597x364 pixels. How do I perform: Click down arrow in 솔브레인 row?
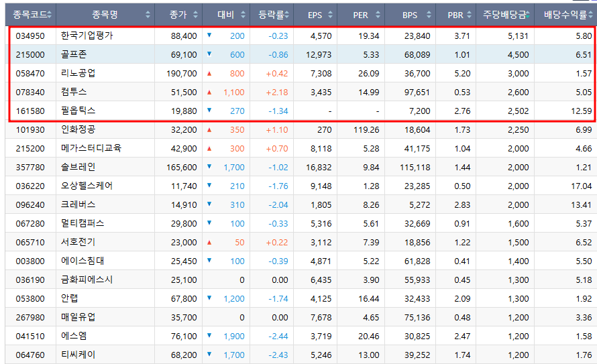click(x=209, y=167)
